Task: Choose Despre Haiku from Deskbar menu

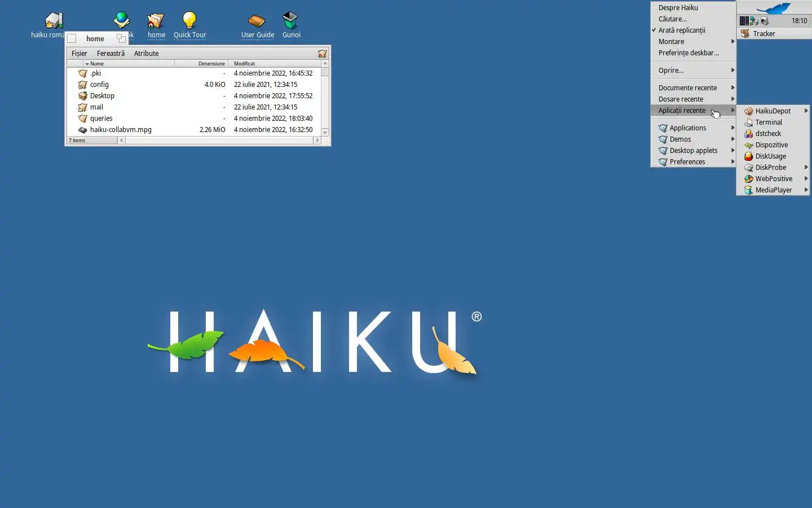Action: pos(693,8)
